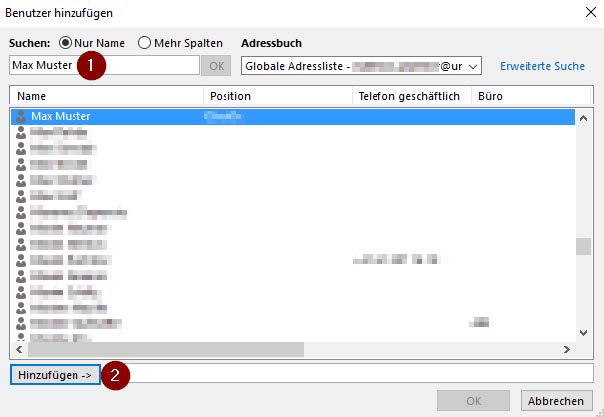Click the vertical scrollbar thumb
This screenshot has height=417, width=604.
583,247
